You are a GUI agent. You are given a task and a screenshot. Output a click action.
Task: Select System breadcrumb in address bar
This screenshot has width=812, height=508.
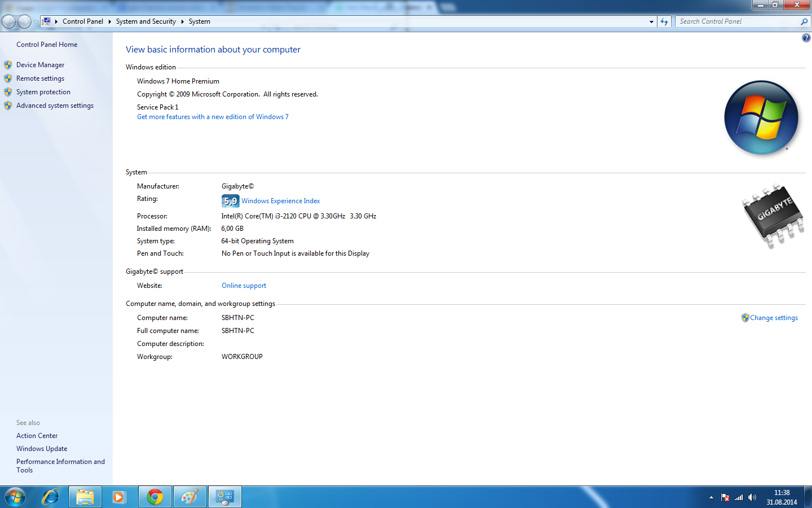(200, 21)
